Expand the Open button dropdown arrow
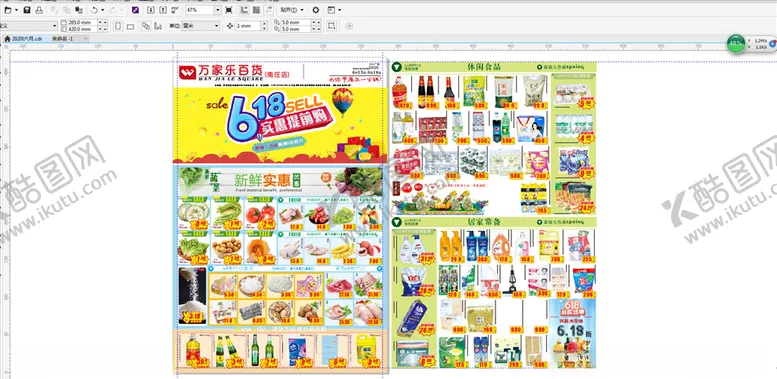This screenshot has width=777, height=379. click(16, 10)
